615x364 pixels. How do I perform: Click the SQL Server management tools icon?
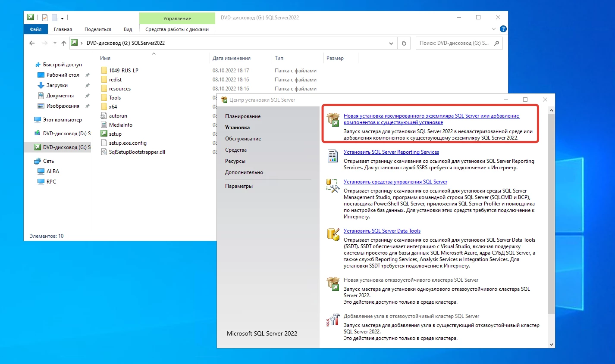click(333, 185)
